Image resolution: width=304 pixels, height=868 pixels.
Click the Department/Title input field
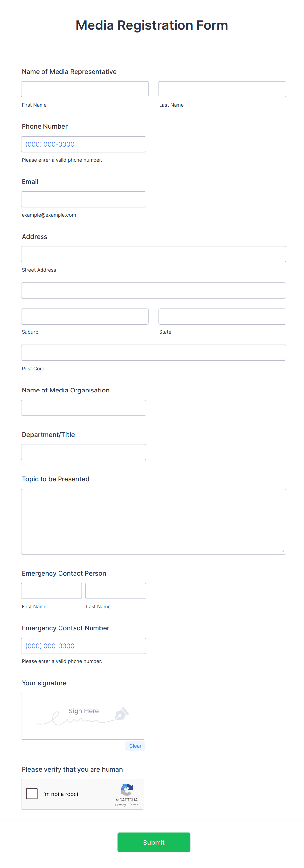[83, 452]
